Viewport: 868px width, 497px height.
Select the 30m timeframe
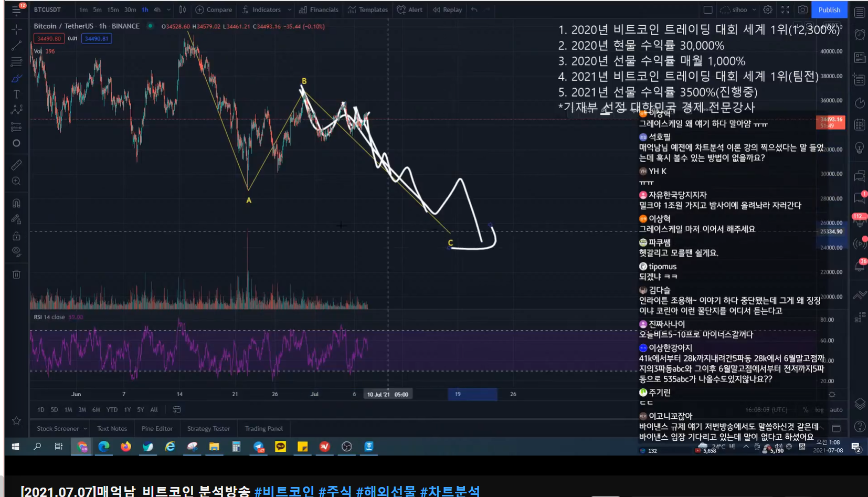(130, 10)
